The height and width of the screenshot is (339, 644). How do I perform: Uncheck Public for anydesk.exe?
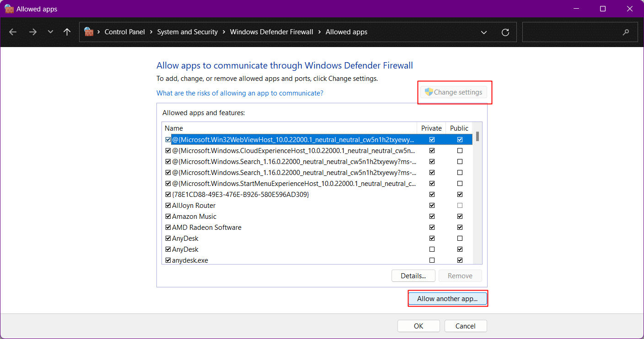coord(460,260)
